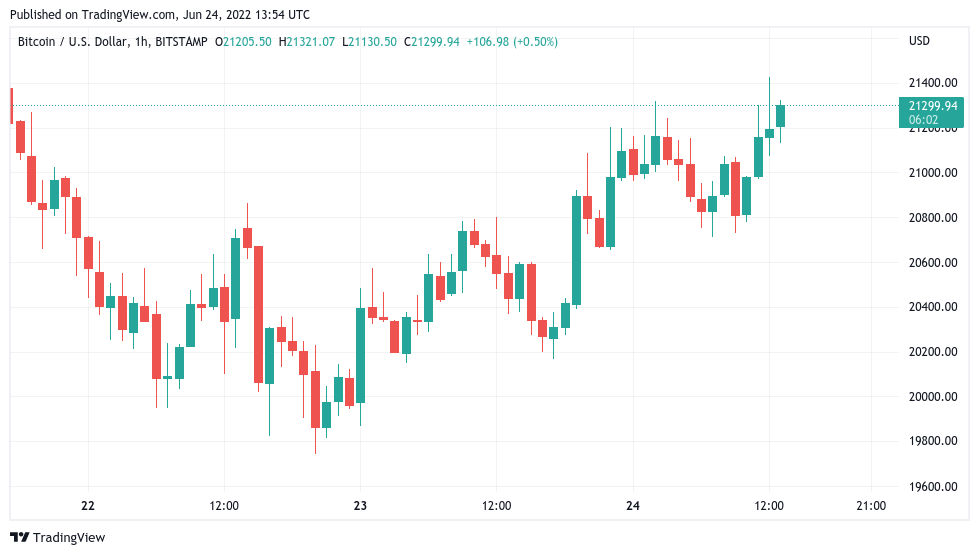This screenshot has width=979, height=555.
Task: Click the TradingView logo icon
Action: click(19, 537)
